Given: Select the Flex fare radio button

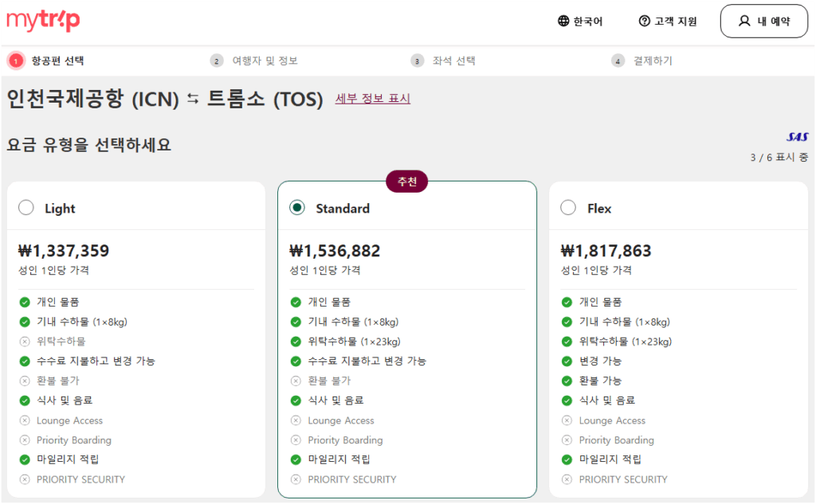Looking at the screenshot, I should coord(568,208).
